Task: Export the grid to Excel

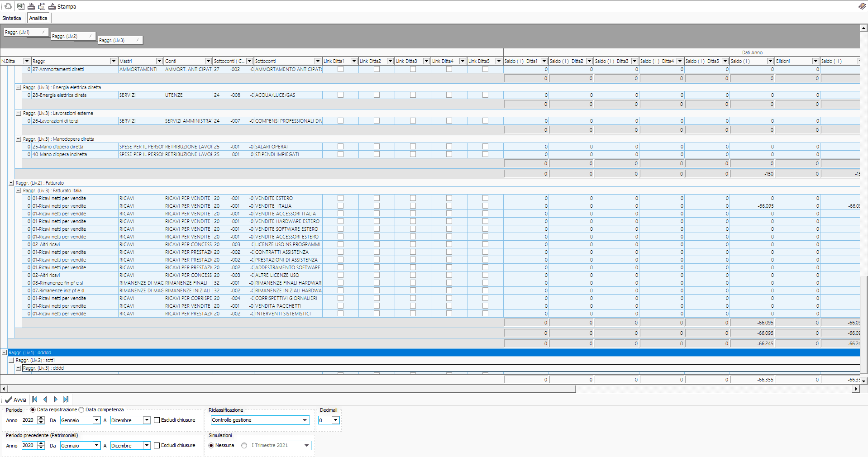Action: tap(20, 6)
